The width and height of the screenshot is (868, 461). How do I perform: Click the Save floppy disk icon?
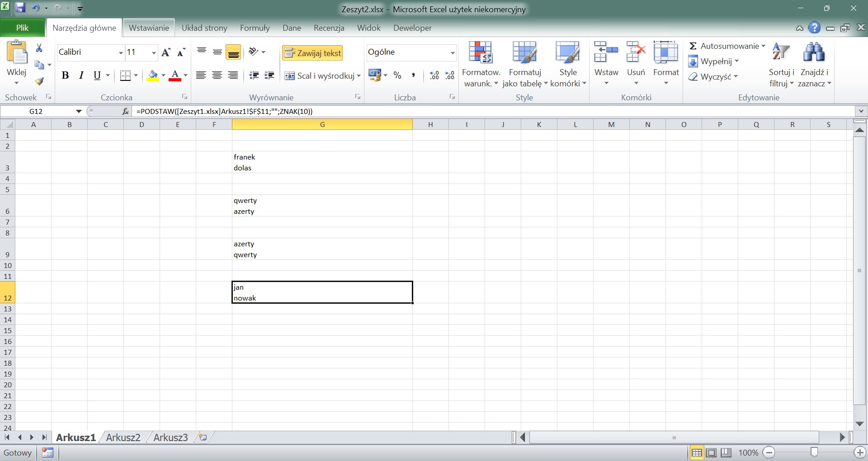(20, 8)
